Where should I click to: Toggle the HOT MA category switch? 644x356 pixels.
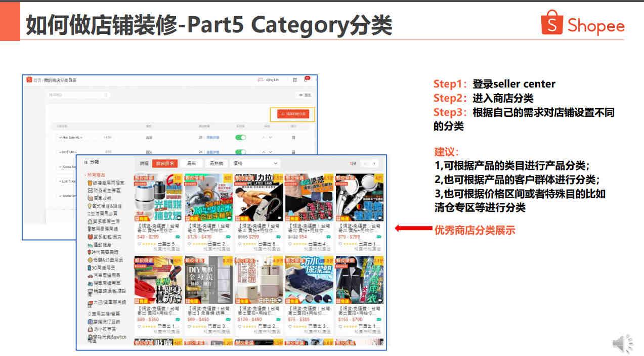click(x=241, y=152)
